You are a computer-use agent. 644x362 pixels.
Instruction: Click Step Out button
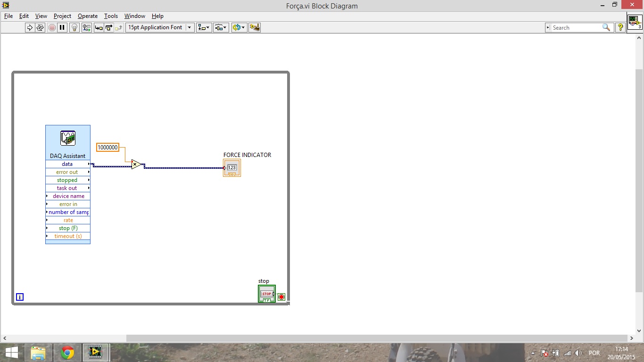point(119,27)
